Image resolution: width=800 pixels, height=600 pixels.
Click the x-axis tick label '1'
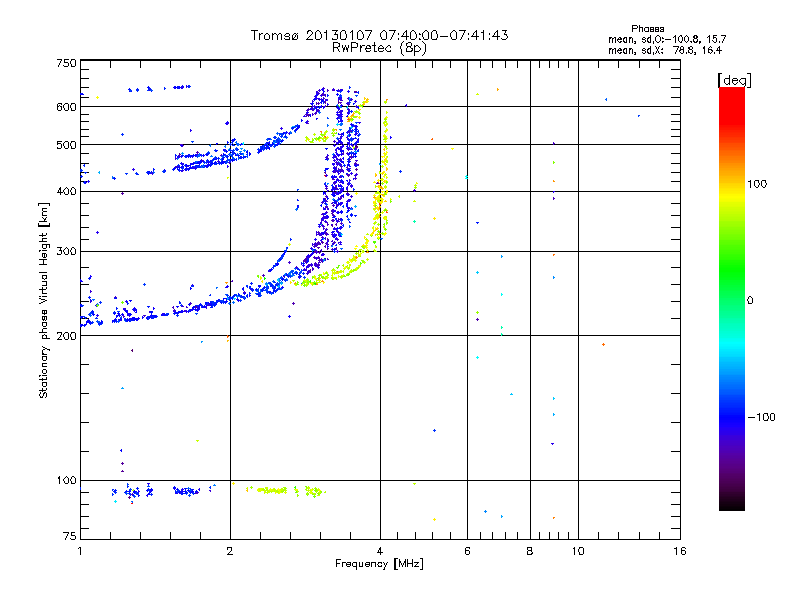pos(80,551)
